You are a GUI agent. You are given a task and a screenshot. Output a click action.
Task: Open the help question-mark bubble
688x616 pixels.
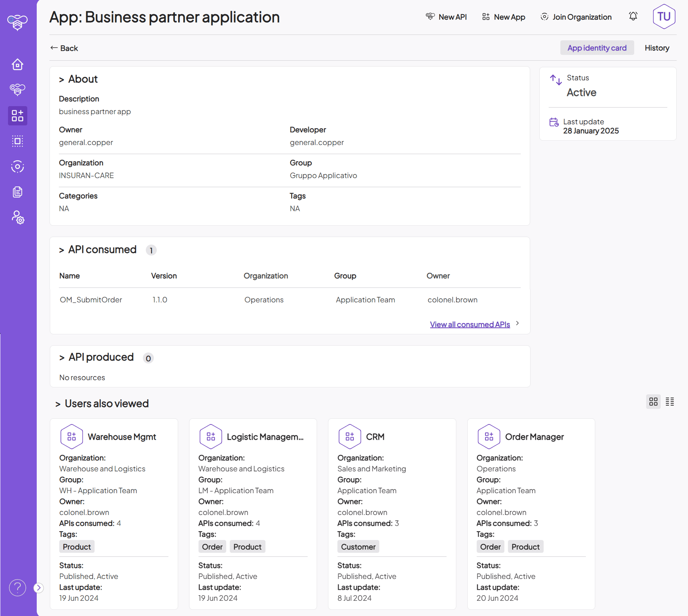[17, 587]
